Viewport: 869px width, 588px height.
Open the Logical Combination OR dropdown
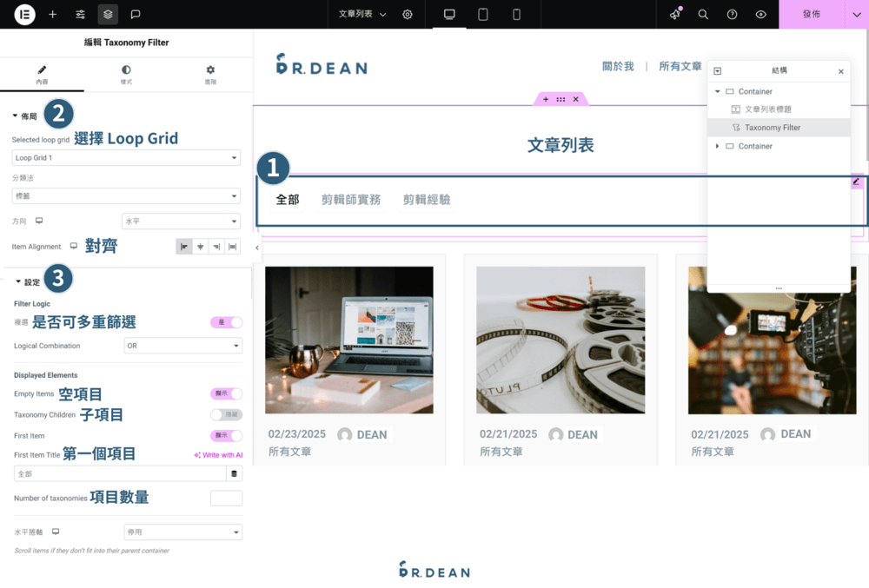pos(182,346)
